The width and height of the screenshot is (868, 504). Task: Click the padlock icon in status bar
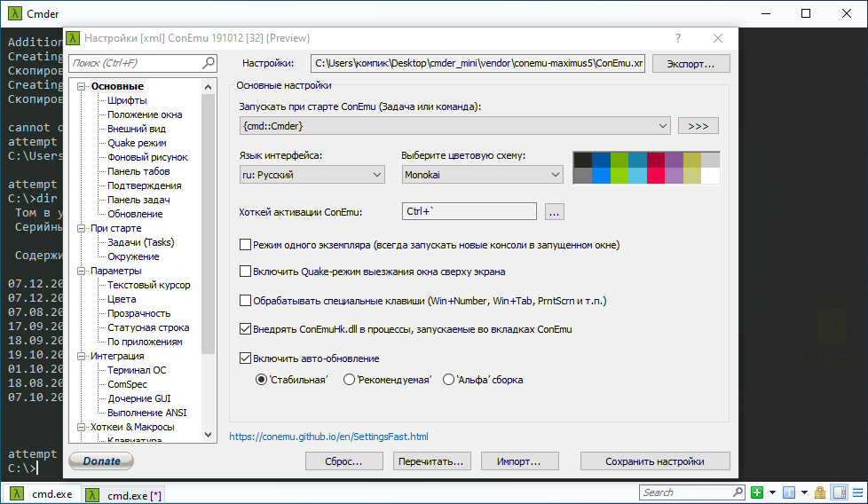point(820,492)
